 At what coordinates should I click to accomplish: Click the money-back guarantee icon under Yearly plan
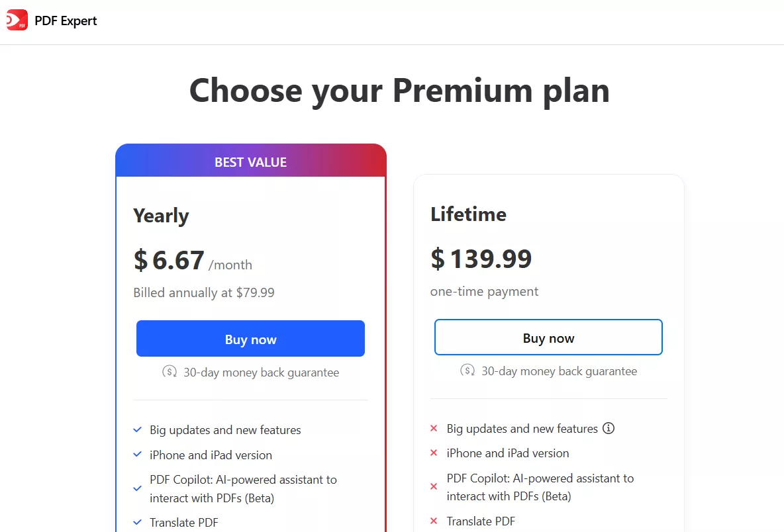pos(171,373)
